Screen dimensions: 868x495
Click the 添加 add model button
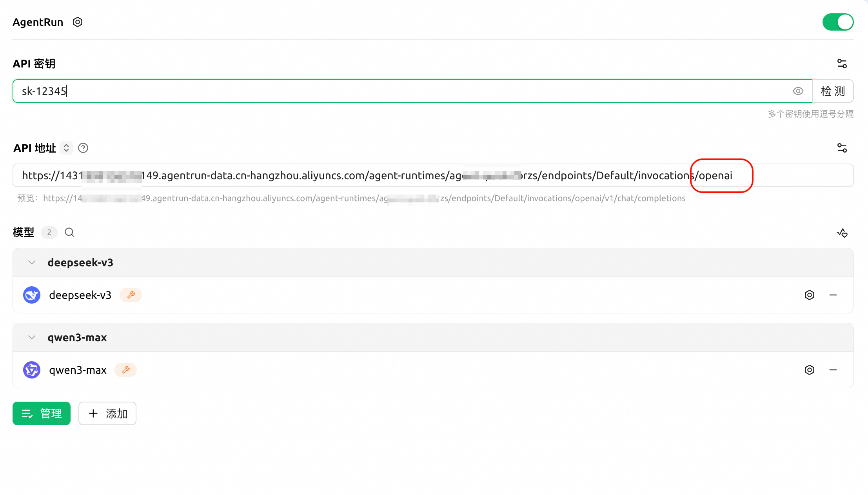107,413
